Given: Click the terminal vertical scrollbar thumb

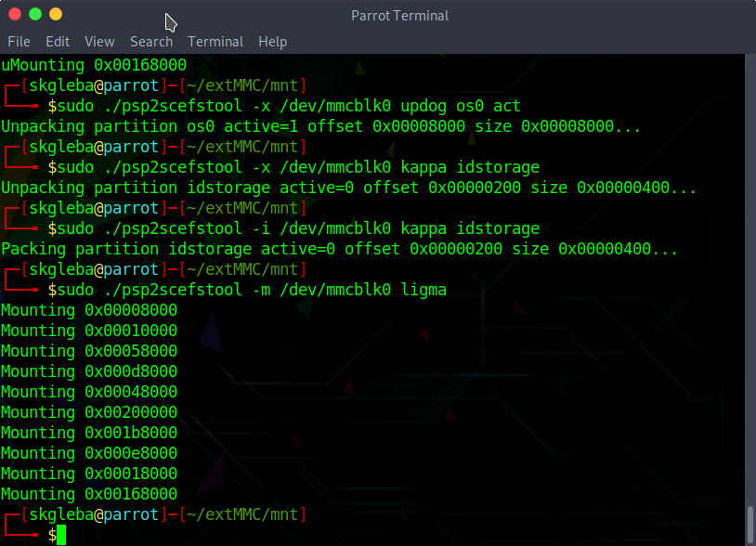Looking at the screenshot, I should 749,525.
